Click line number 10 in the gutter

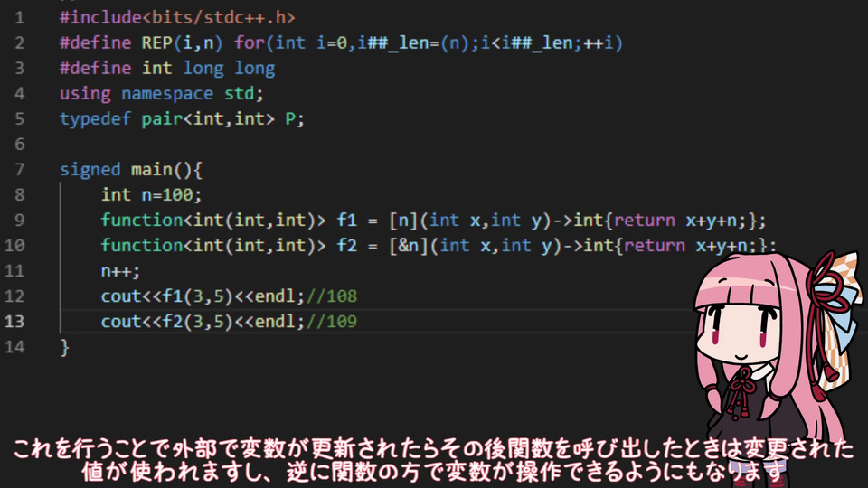click(14, 246)
